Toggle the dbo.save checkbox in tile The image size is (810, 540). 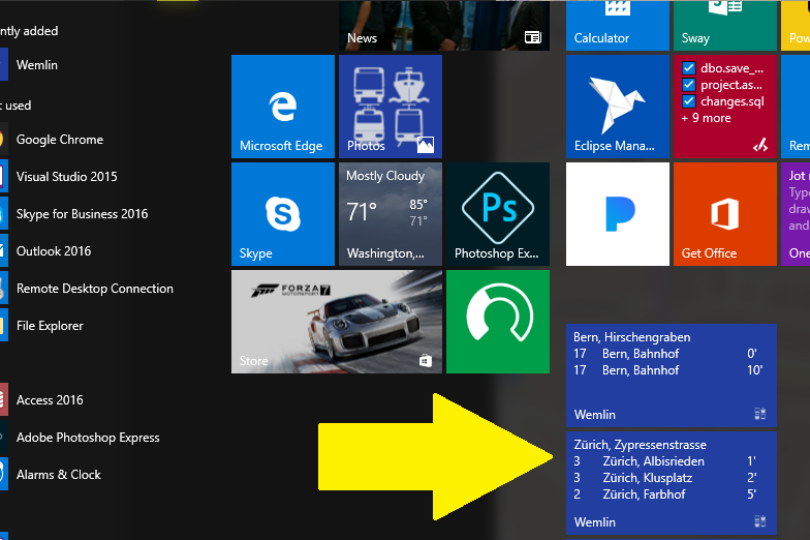coord(689,69)
